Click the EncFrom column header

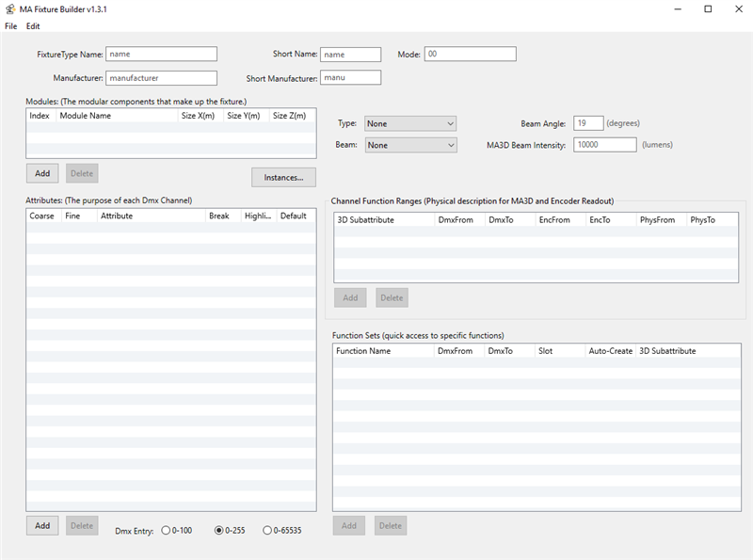(561, 220)
